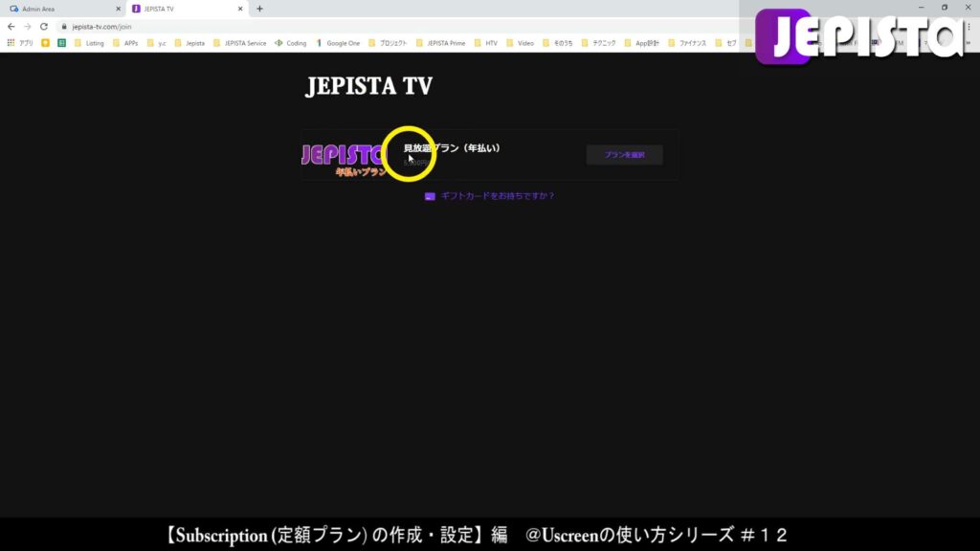Open the Video bookmark folder
980x551 pixels.
(520, 43)
